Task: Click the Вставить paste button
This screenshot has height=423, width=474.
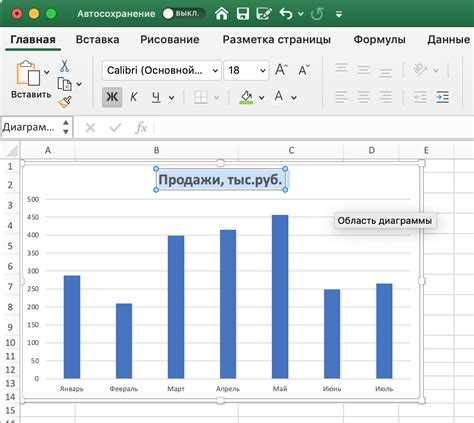Action: [31, 80]
